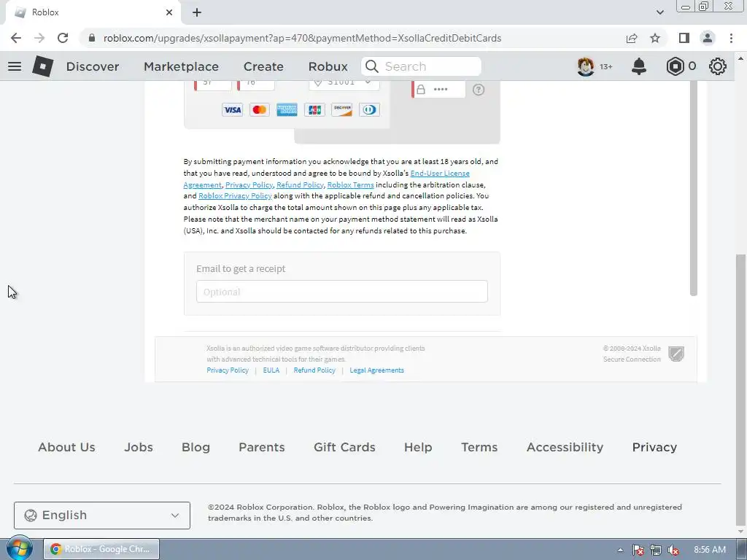
Task: Focus the Roblox search field
Action: pyautogui.click(x=421, y=66)
